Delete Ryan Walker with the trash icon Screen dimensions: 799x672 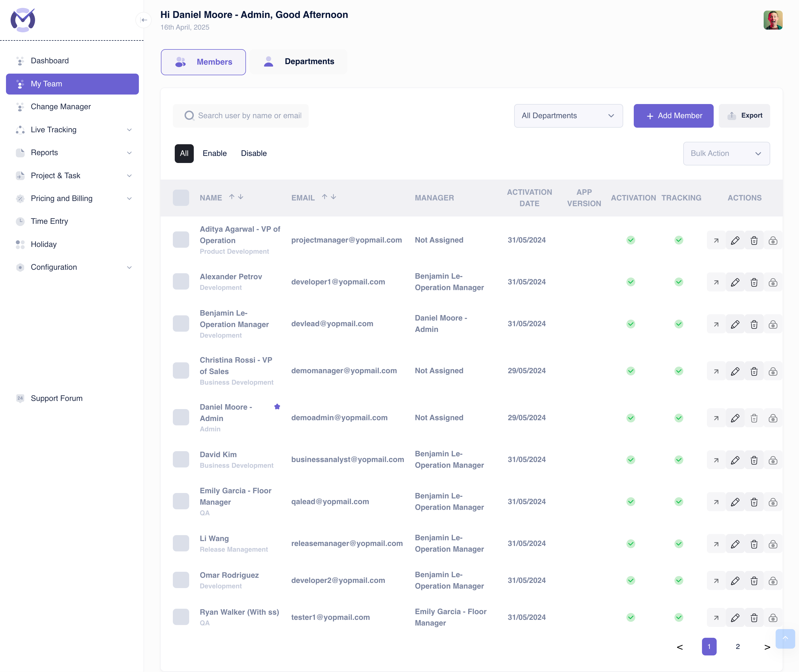(x=754, y=617)
